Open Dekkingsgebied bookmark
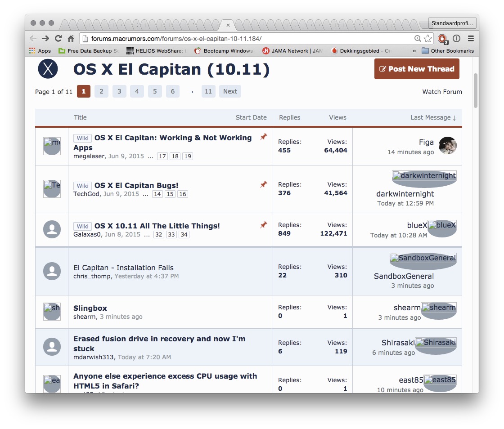Image resolution: width=504 pixels, height=429 pixels. coord(361,51)
